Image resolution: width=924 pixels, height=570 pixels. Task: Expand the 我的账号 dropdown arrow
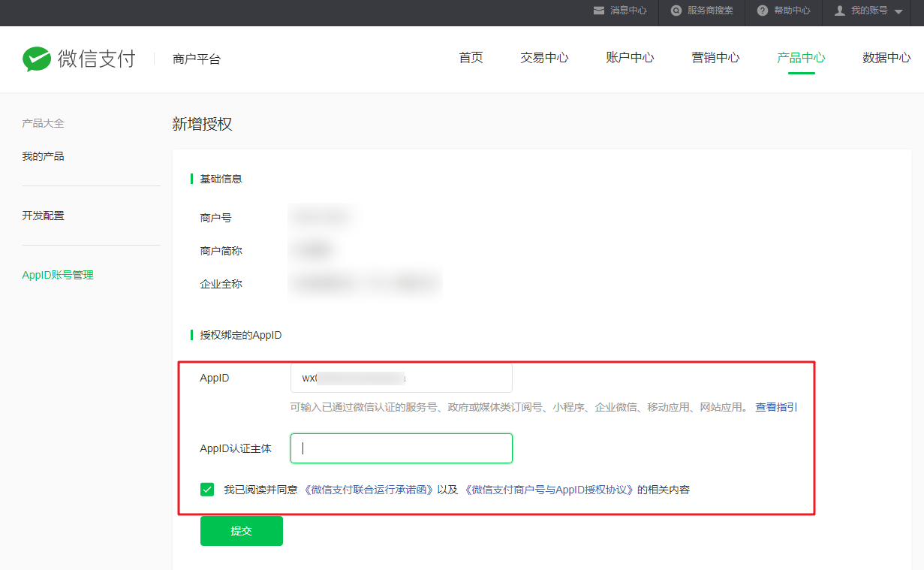point(898,11)
